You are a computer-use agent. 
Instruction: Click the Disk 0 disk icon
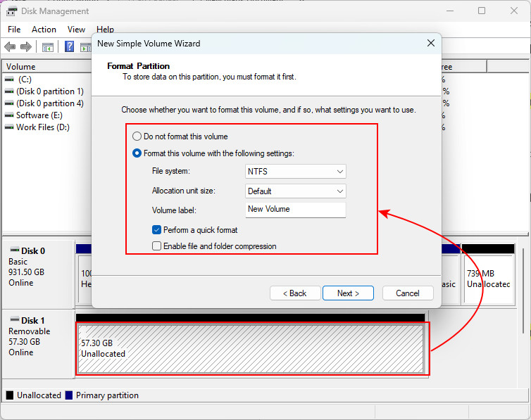pos(15,250)
